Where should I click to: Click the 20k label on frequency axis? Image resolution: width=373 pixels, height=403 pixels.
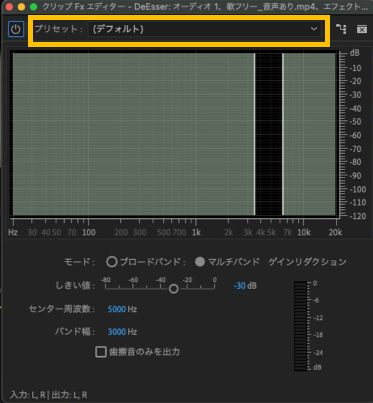(335, 232)
